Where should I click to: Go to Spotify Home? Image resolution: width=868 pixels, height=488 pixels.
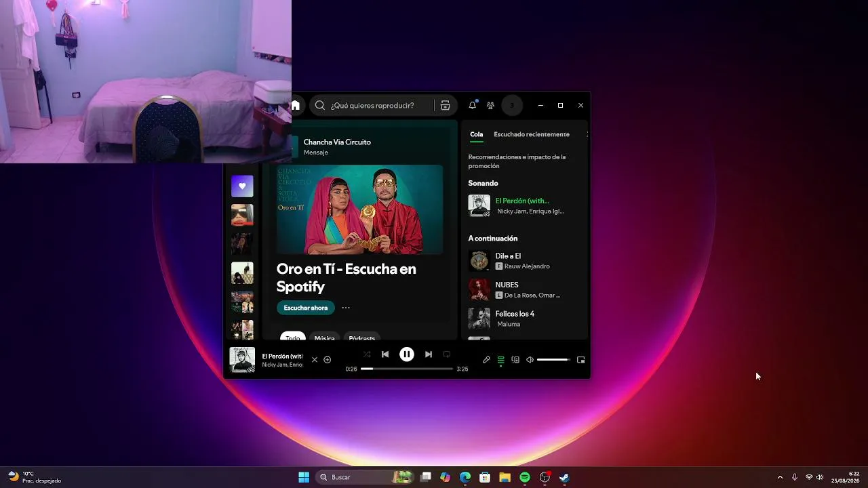[x=296, y=106]
